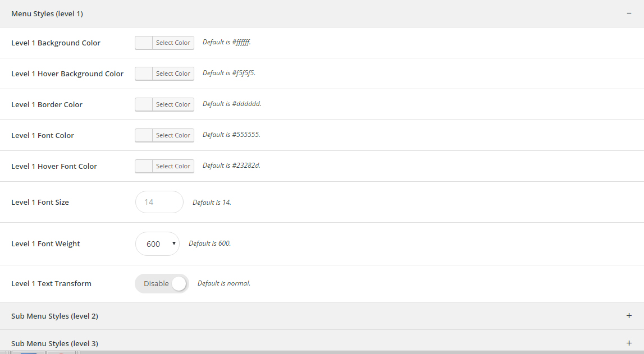Viewport: 644px width, 354px height.
Task: Click the 'Default is #ffffff.' hint text
Action: click(x=227, y=42)
